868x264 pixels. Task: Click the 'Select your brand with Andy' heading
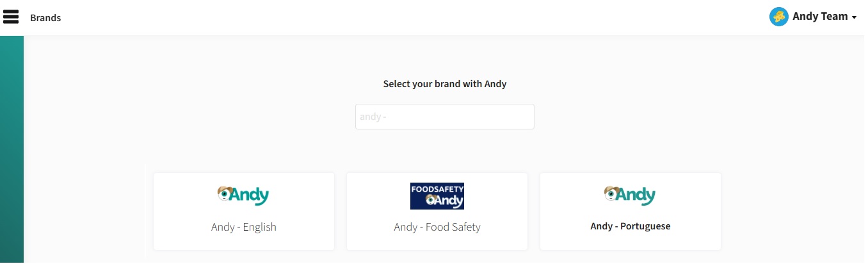445,84
